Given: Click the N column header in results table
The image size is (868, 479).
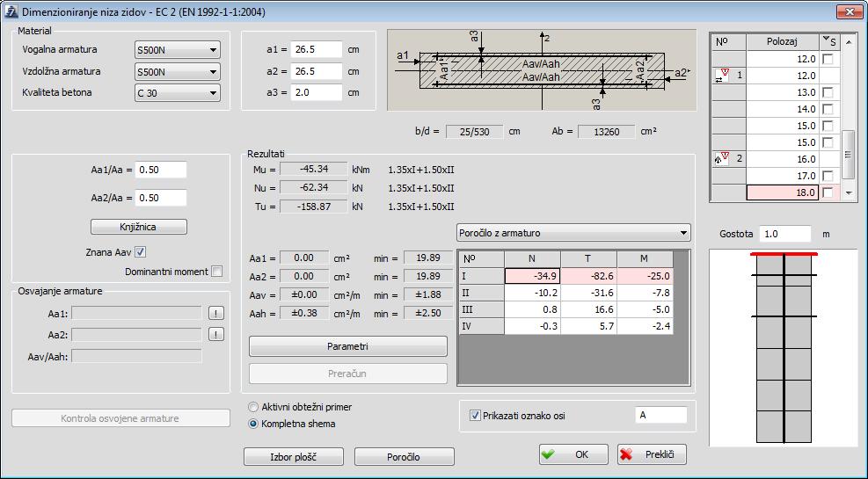Looking at the screenshot, I should tap(532, 259).
